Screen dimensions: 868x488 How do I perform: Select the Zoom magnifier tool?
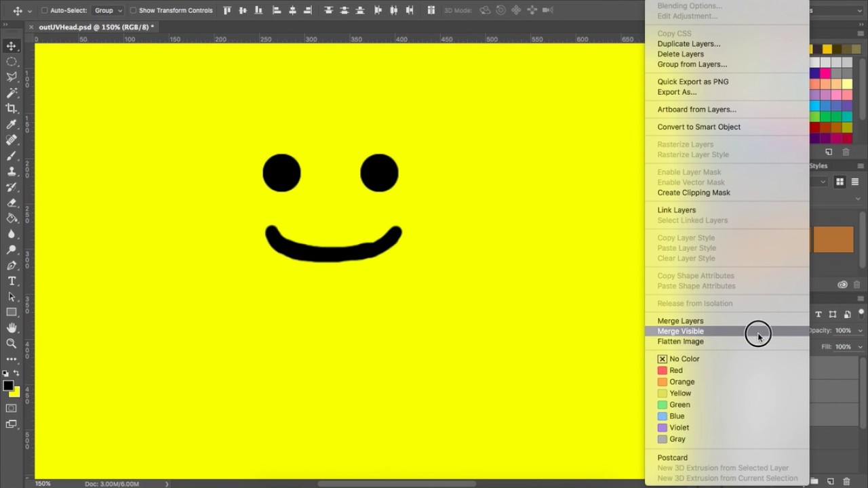pos(12,344)
